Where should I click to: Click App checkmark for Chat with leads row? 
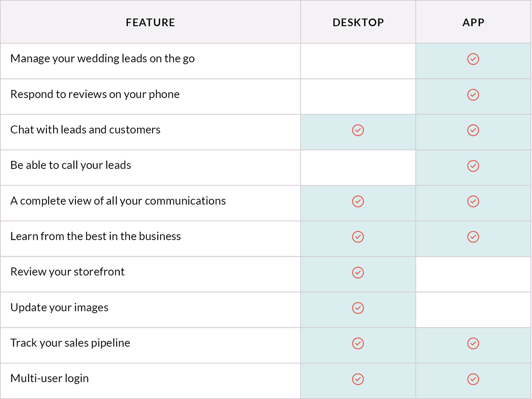[x=473, y=130]
